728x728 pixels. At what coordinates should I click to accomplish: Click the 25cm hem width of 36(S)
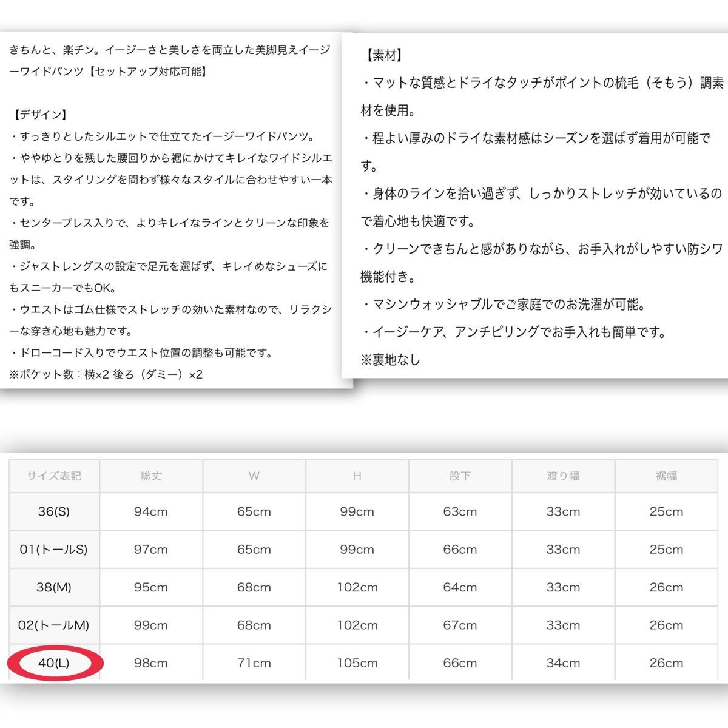[666, 511]
